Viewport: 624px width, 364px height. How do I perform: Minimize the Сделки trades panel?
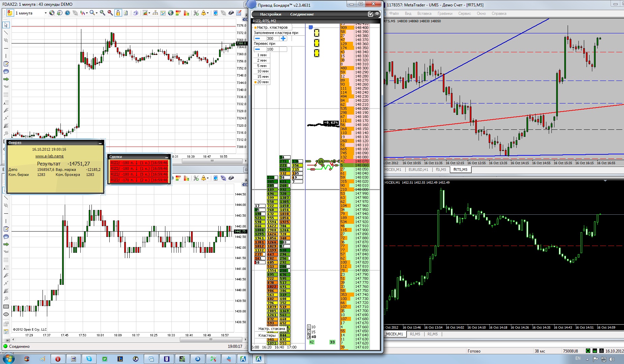167,157
